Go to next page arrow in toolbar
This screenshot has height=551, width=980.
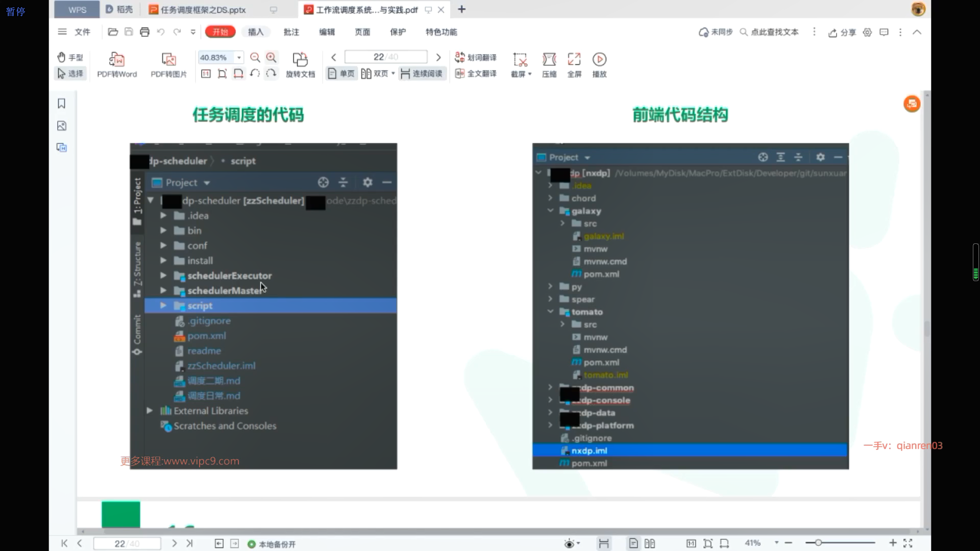pos(438,57)
